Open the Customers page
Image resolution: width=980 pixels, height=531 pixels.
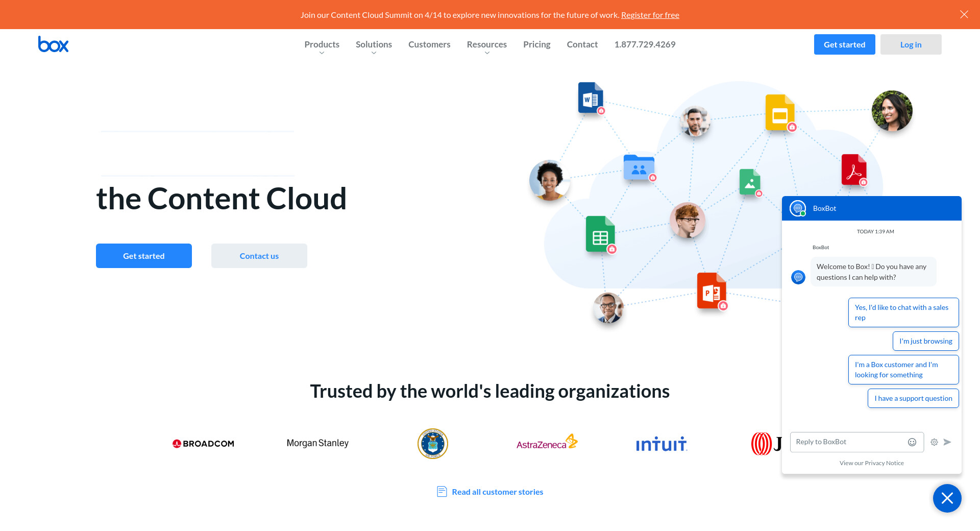(x=429, y=44)
